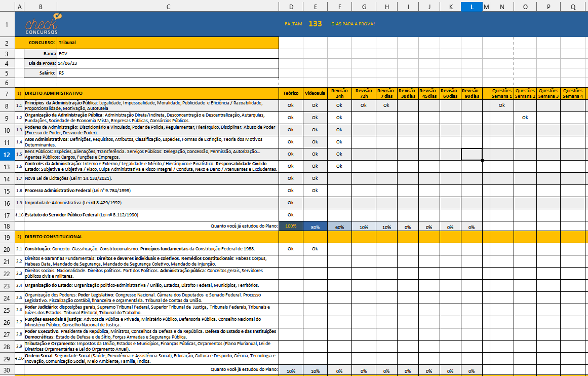Select the Constituição: Conceito topic cell
The width and height of the screenshot is (588, 376).
pos(151,249)
